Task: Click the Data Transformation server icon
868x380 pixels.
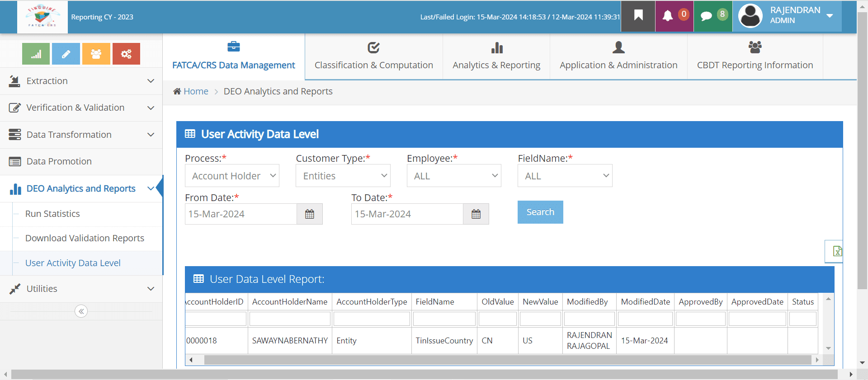Action: tap(15, 135)
